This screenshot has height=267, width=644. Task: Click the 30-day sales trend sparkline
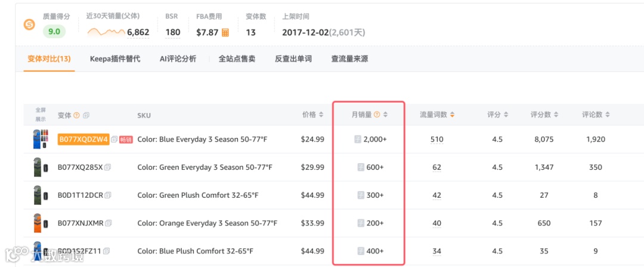pyautogui.click(x=106, y=32)
